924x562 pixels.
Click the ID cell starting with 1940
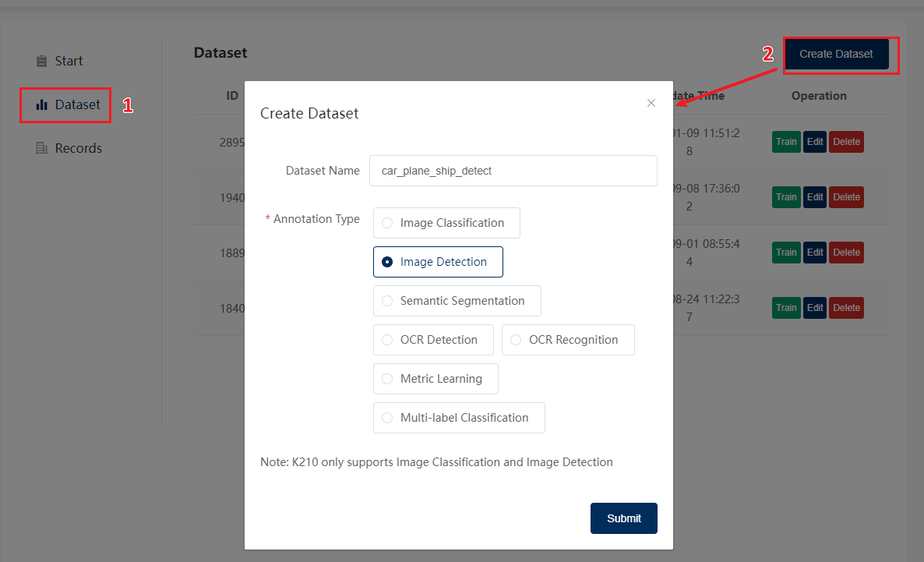232,198
